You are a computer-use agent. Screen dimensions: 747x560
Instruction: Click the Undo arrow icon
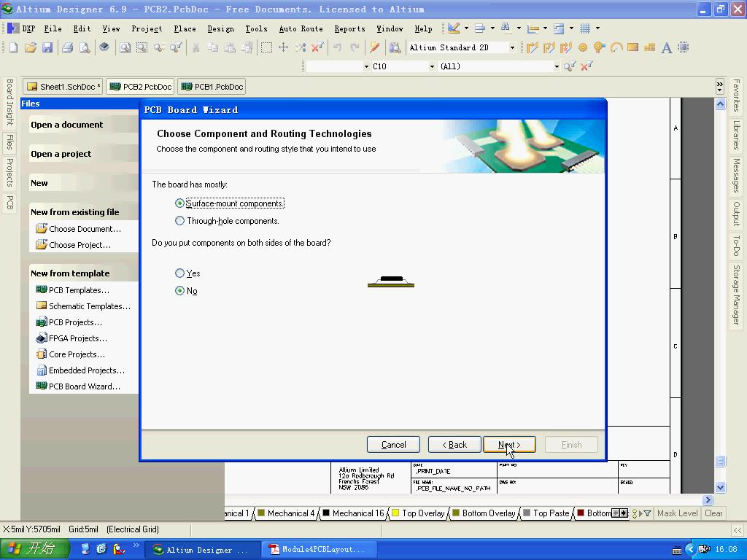337,47
